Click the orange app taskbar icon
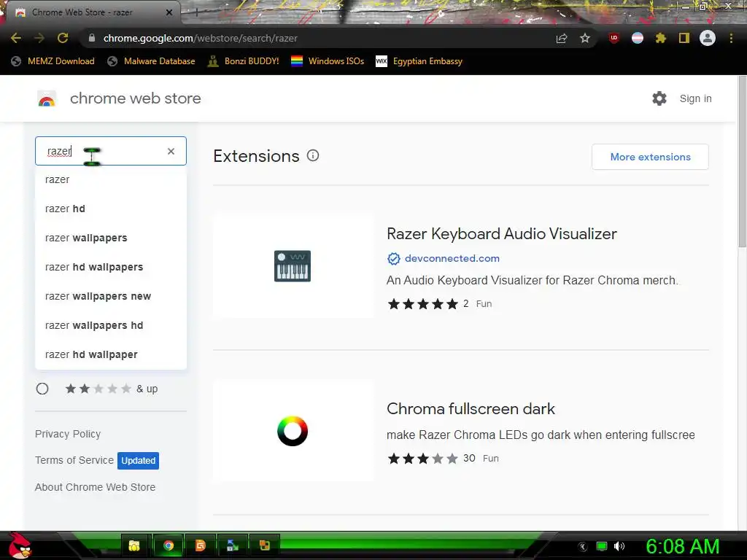747x560 pixels. click(201, 545)
